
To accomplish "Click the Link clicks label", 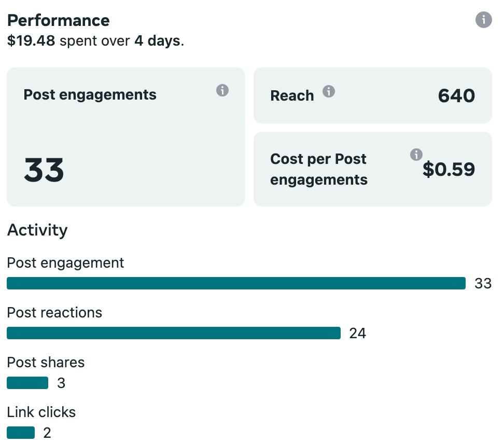I will (41, 412).
